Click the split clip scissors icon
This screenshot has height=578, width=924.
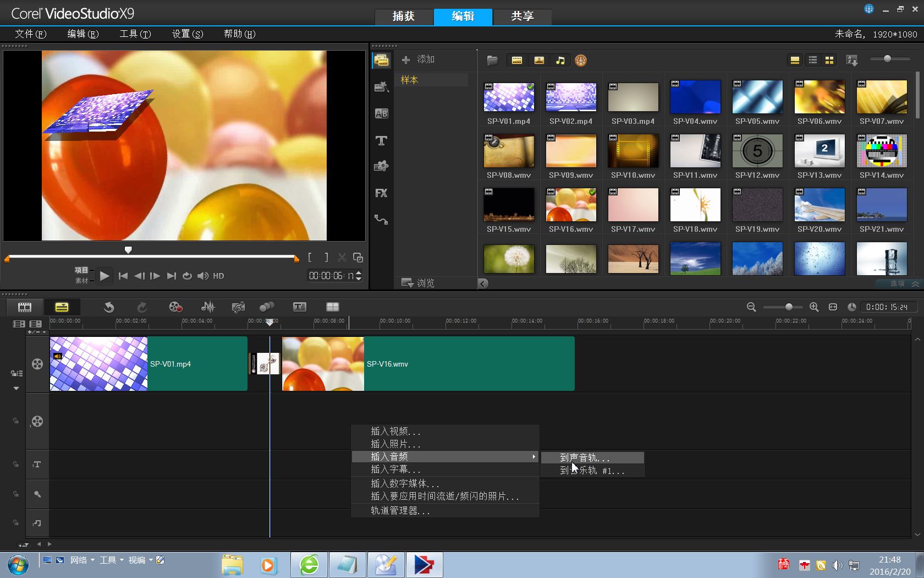pos(342,258)
